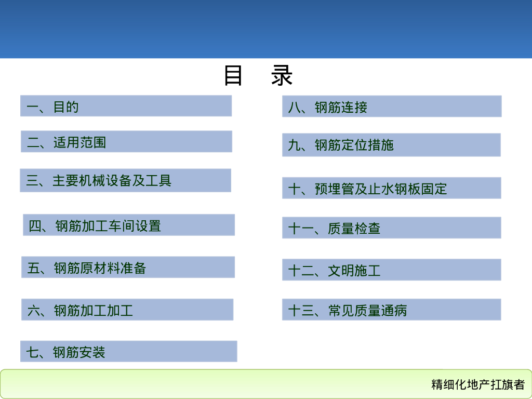Open '八、钢筋连接' section
Viewport: 532px width, 399px height.
[392, 106]
